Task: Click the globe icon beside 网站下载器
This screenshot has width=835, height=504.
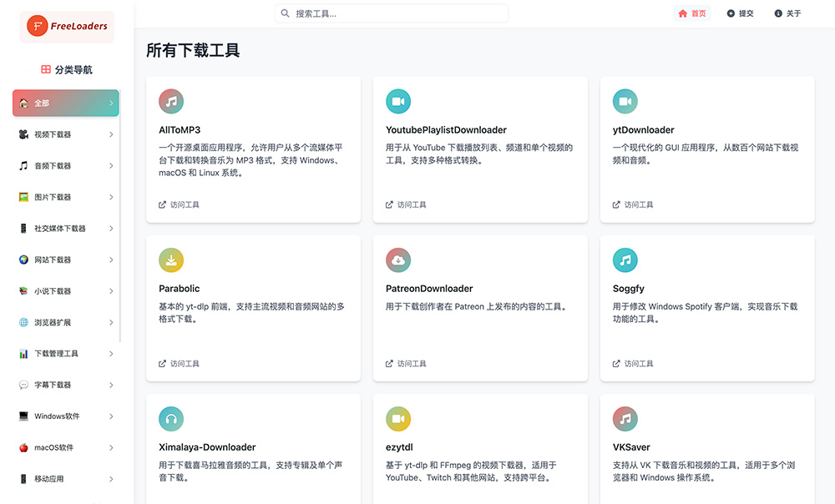Action: click(23, 260)
